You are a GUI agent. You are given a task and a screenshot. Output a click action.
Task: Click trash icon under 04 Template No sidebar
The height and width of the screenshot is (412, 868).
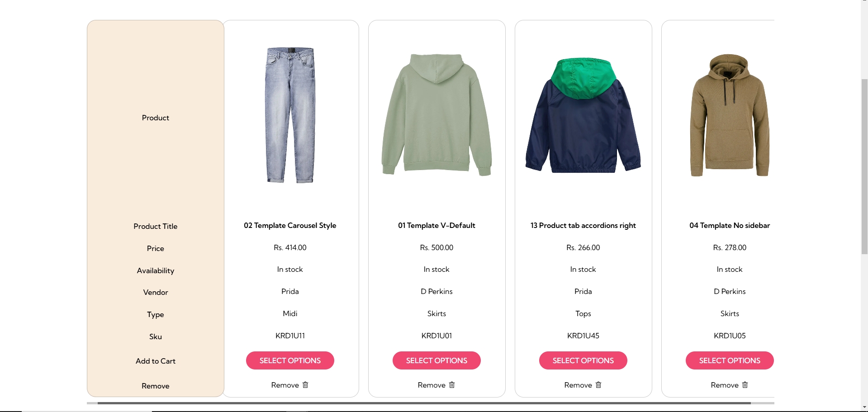(745, 385)
